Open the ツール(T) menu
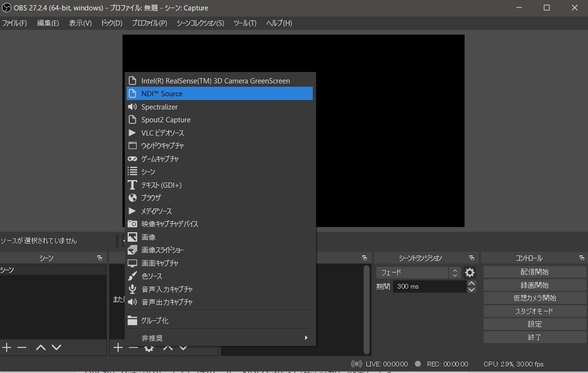588x373 pixels. (245, 23)
